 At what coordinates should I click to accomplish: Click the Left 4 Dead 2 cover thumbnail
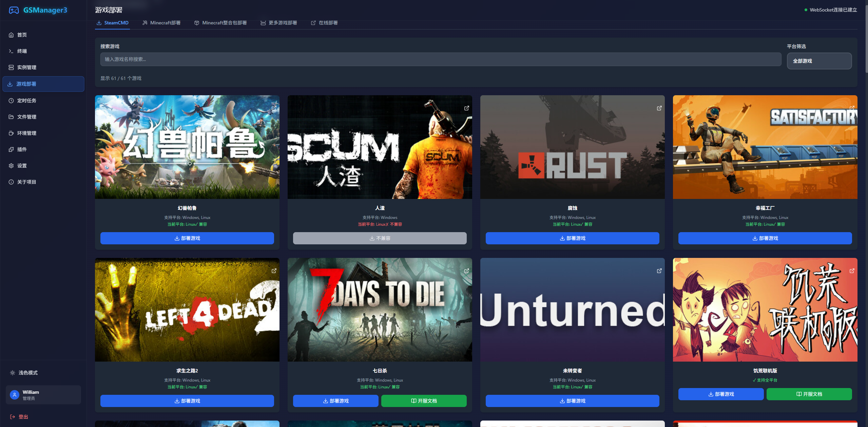(187, 310)
